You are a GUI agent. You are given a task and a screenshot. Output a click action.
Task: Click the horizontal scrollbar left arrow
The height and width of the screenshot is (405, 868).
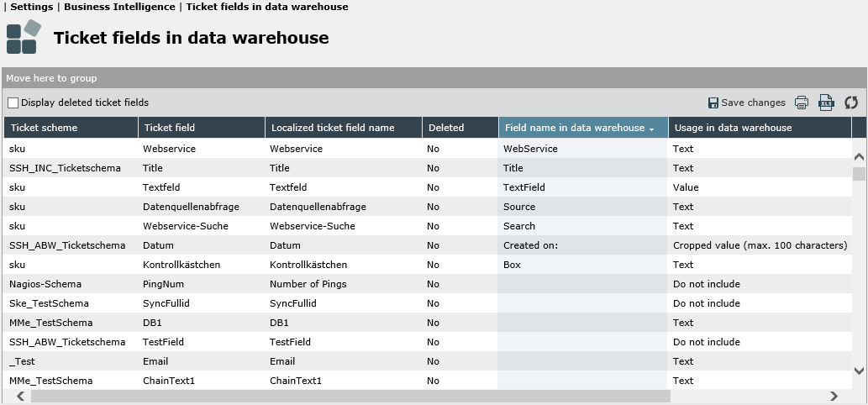click(20, 396)
